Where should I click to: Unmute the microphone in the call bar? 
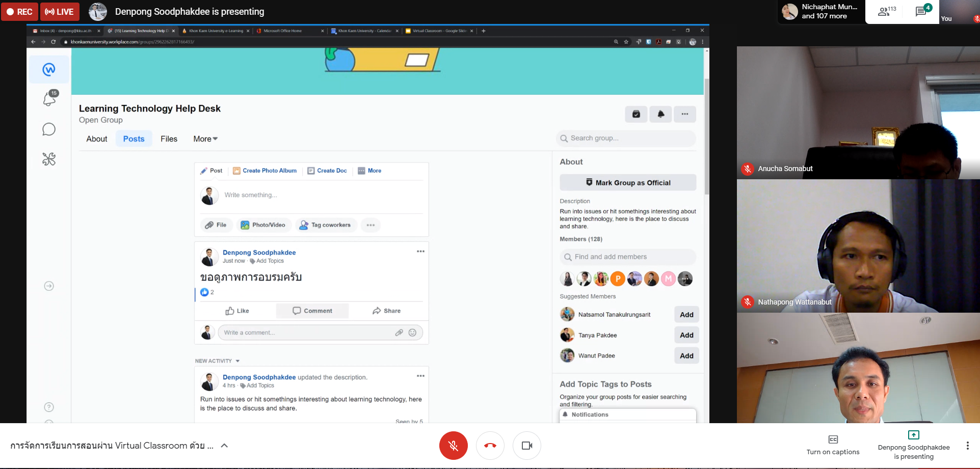(x=453, y=446)
